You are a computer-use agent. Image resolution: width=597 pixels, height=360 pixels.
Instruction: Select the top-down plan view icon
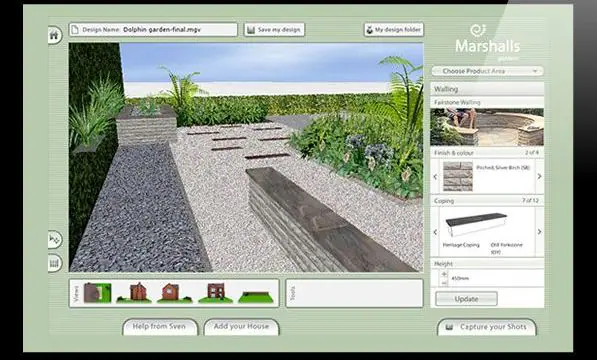97,292
